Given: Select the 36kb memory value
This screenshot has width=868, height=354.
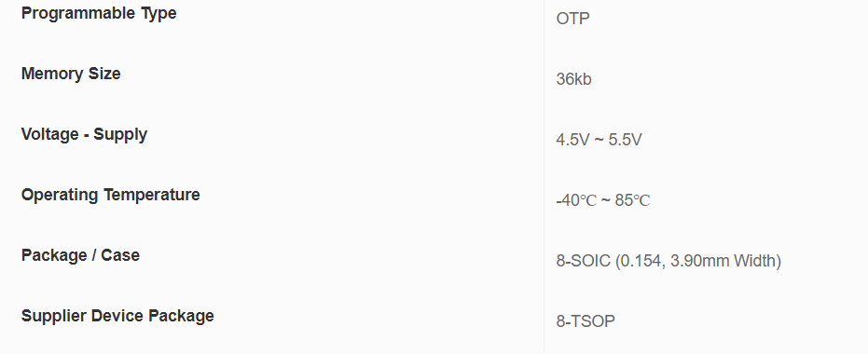Looking at the screenshot, I should tap(573, 79).
